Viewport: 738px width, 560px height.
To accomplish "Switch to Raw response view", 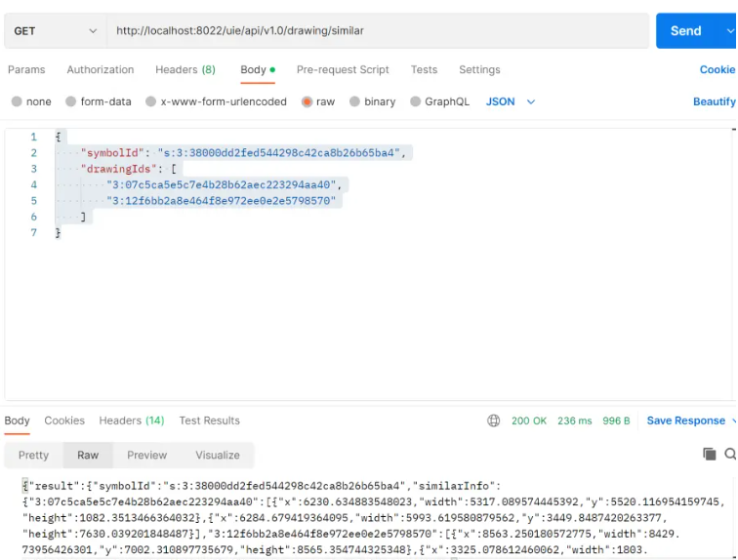I will [x=88, y=456].
